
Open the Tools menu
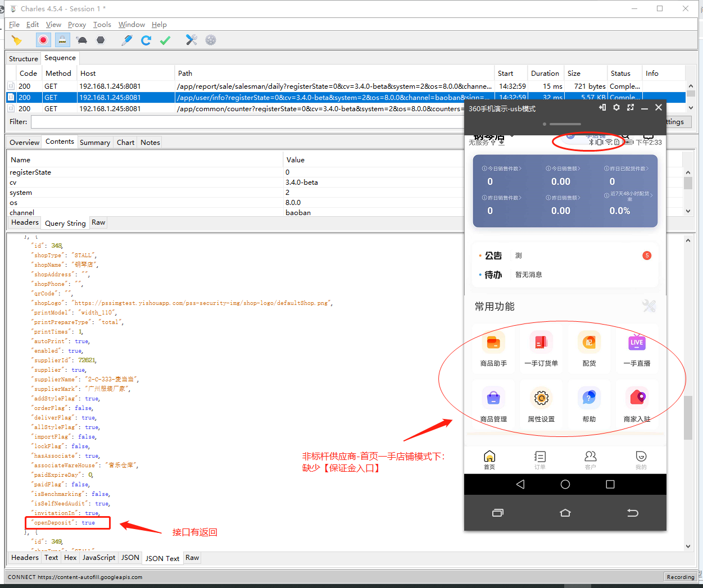click(102, 25)
